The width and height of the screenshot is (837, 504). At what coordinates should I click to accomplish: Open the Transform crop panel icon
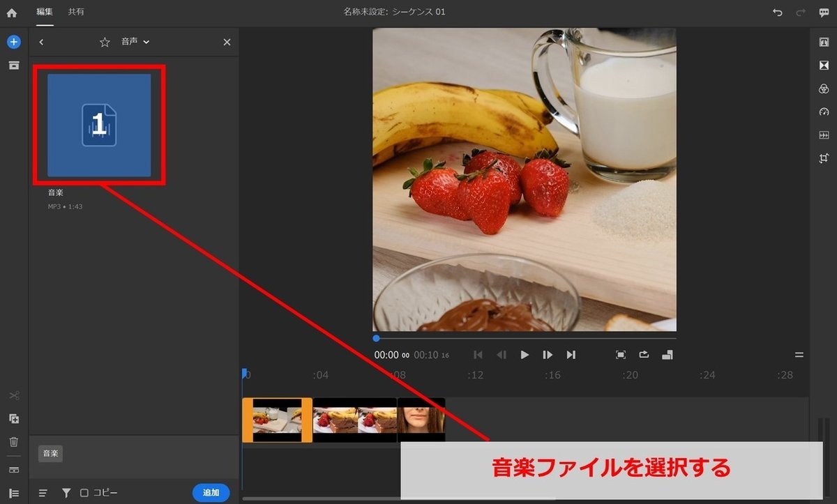824,158
